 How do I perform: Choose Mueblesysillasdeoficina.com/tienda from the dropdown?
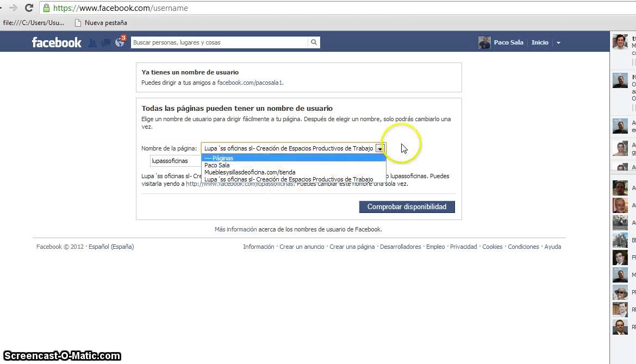(x=294, y=172)
